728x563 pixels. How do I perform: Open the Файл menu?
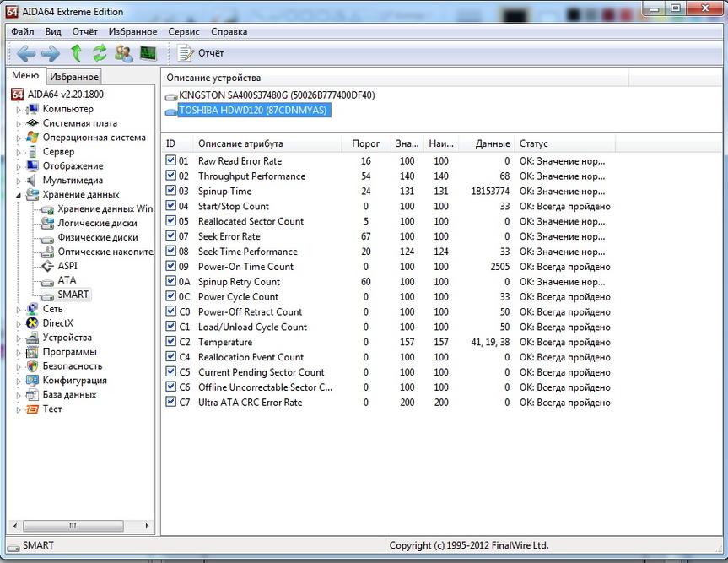pos(23,31)
